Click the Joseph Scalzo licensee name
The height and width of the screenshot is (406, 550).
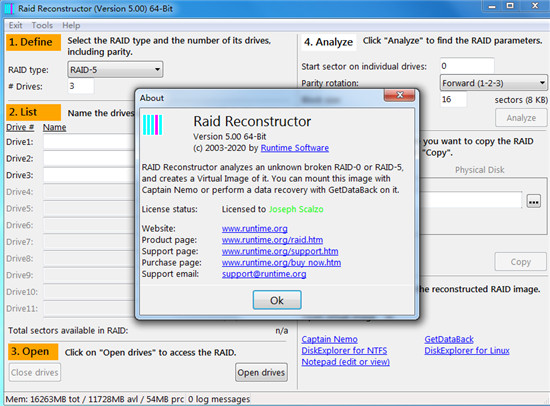pos(296,209)
